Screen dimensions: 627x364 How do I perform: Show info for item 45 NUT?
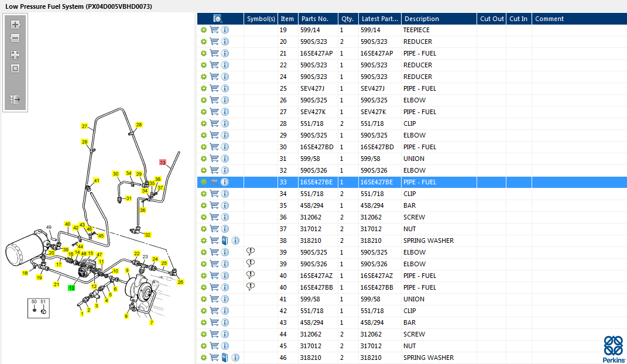point(225,346)
